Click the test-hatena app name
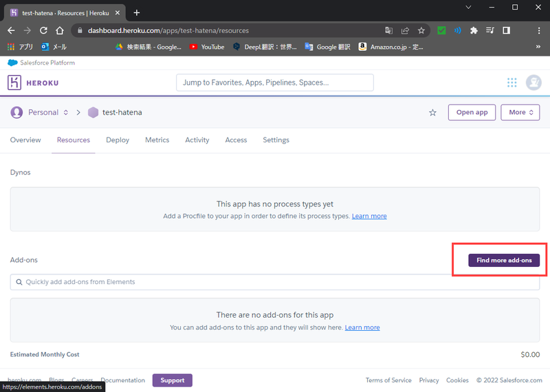 pos(122,112)
